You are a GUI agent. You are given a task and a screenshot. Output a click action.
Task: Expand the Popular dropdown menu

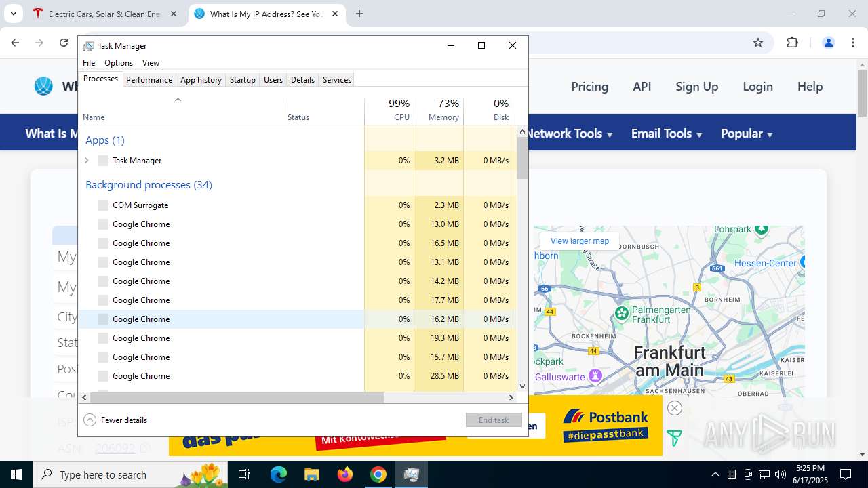pos(747,134)
